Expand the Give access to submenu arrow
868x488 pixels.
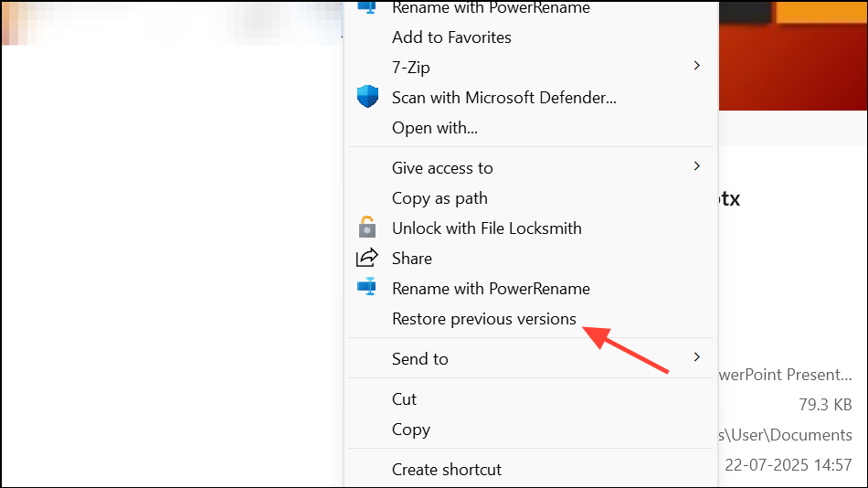tap(697, 166)
